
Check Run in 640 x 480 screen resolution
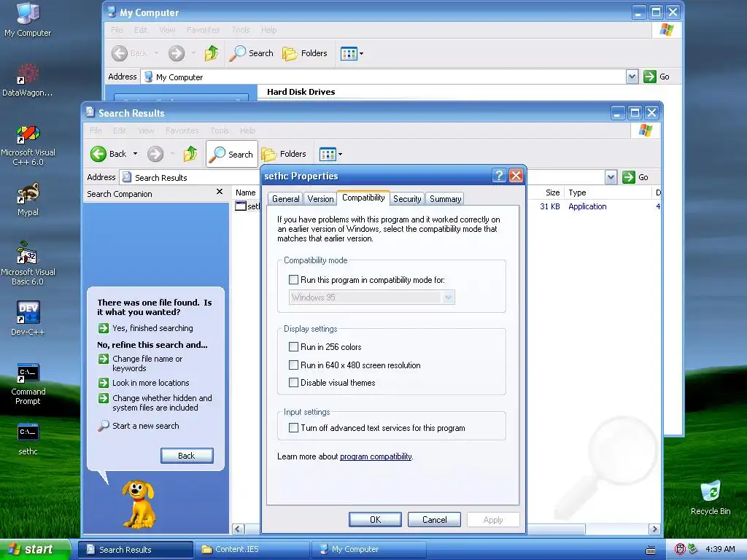point(293,365)
